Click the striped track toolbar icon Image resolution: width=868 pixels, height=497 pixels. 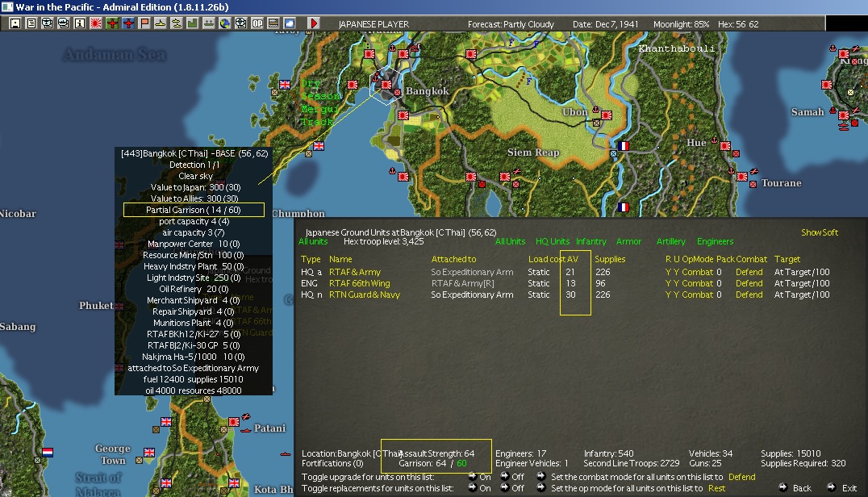(273, 23)
